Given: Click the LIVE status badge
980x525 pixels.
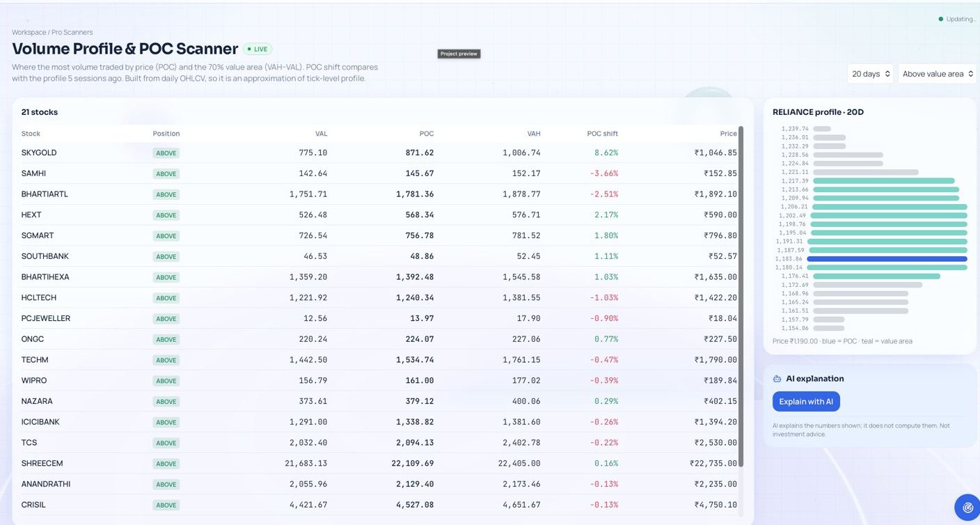Looking at the screenshot, I should point(258,49).
